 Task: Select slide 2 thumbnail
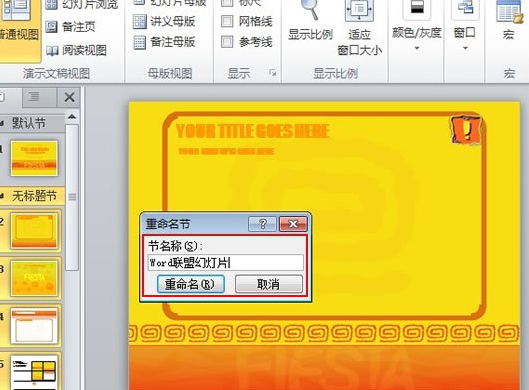pos(34,230)
